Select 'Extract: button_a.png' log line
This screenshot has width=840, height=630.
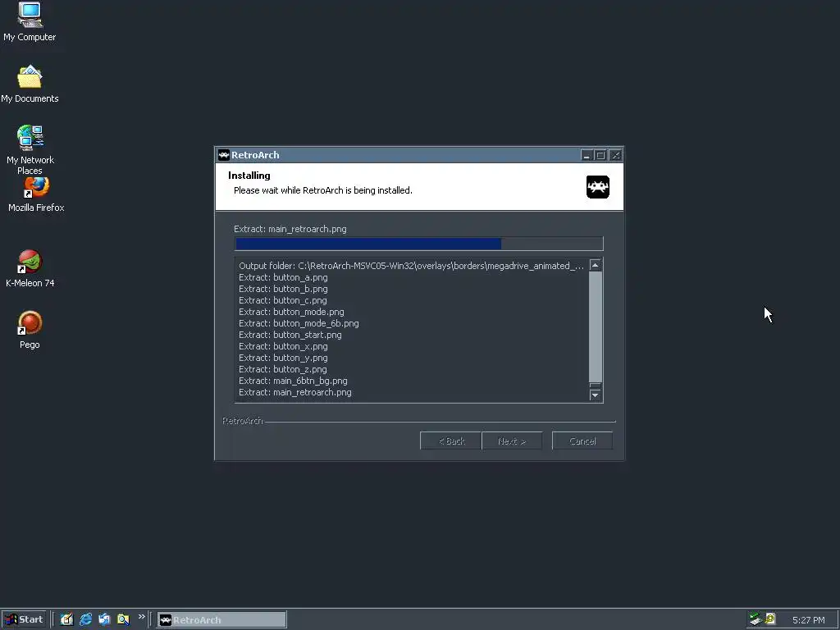coord(283,277)
